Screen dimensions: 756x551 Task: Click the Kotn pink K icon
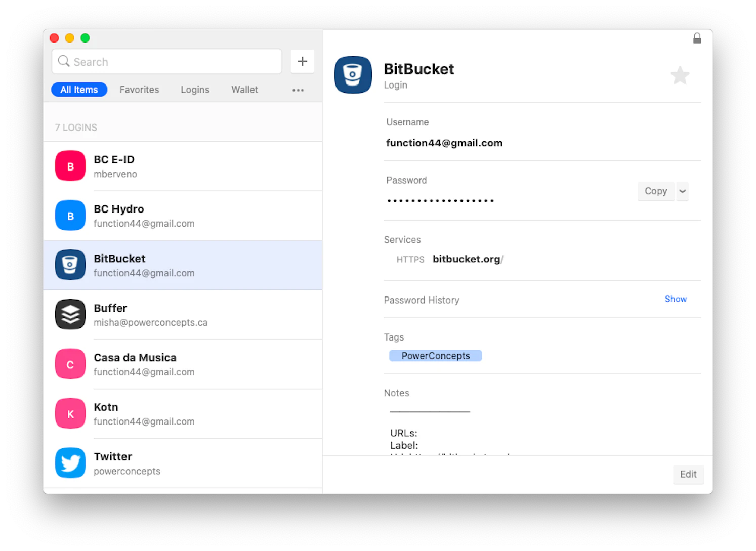(70, 413)
